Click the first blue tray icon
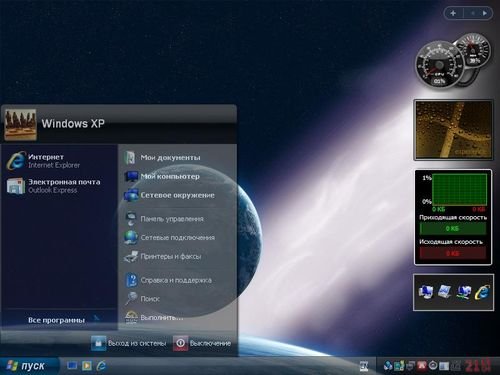This screenshot has height=375, width=500. 387,366
